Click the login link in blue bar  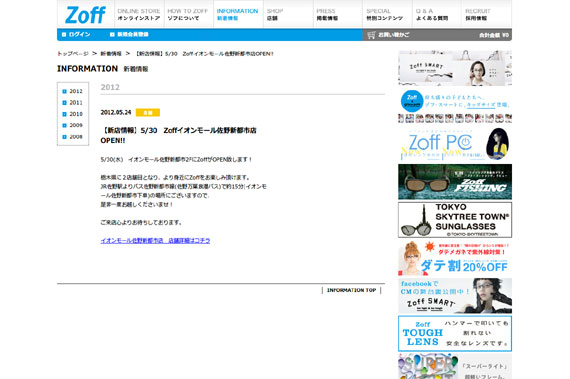76,35
